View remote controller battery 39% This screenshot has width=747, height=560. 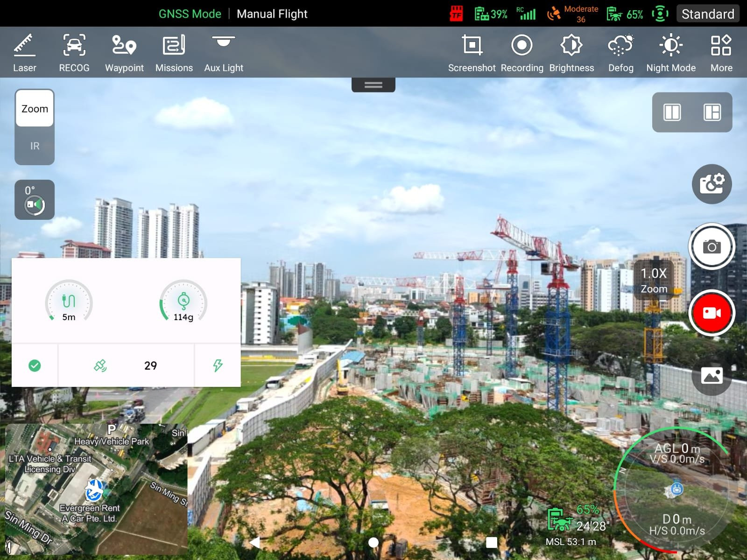pos(491,14)
